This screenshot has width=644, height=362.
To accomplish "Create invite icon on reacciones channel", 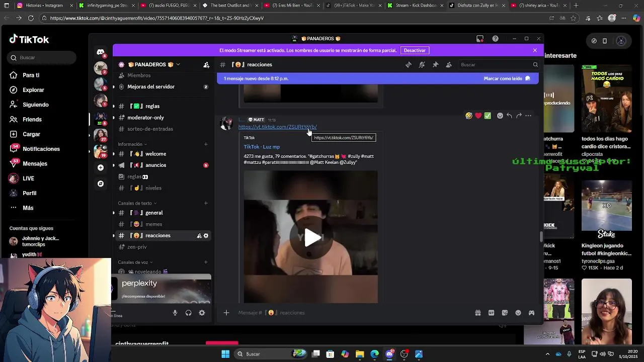I will 199,235.
